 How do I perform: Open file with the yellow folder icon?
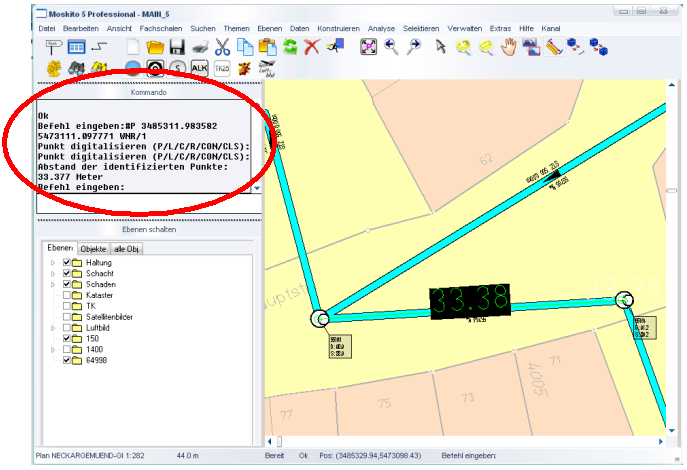[x=154, y=47]
